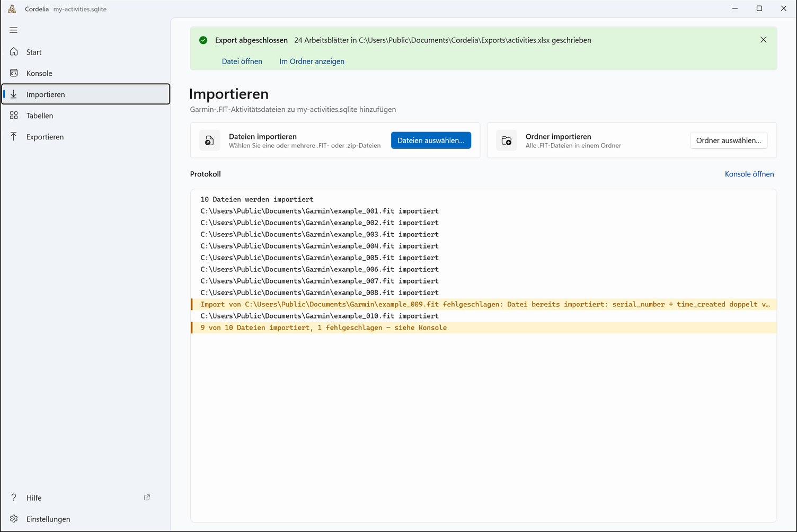Click the external link icon beside Hilfe
Image resolution: width=797 pixels, height=532 pixels.
147,498
